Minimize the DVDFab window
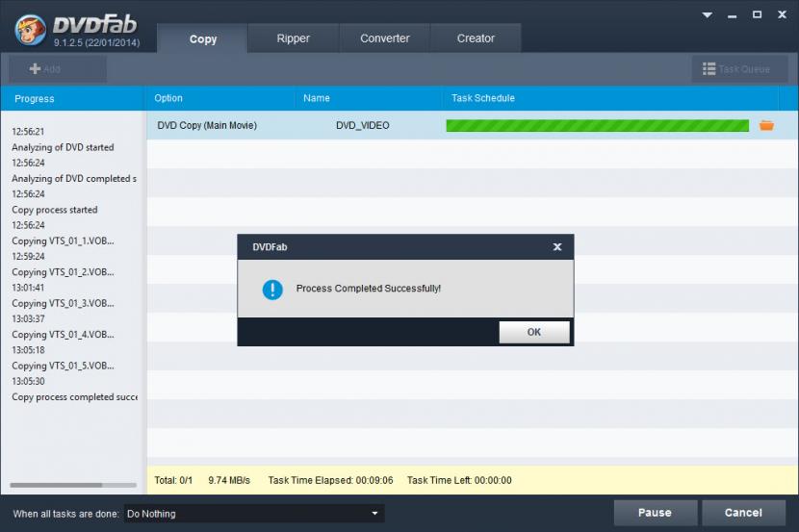Viewport: 799px width, 532px height. (x=733, y=15)
